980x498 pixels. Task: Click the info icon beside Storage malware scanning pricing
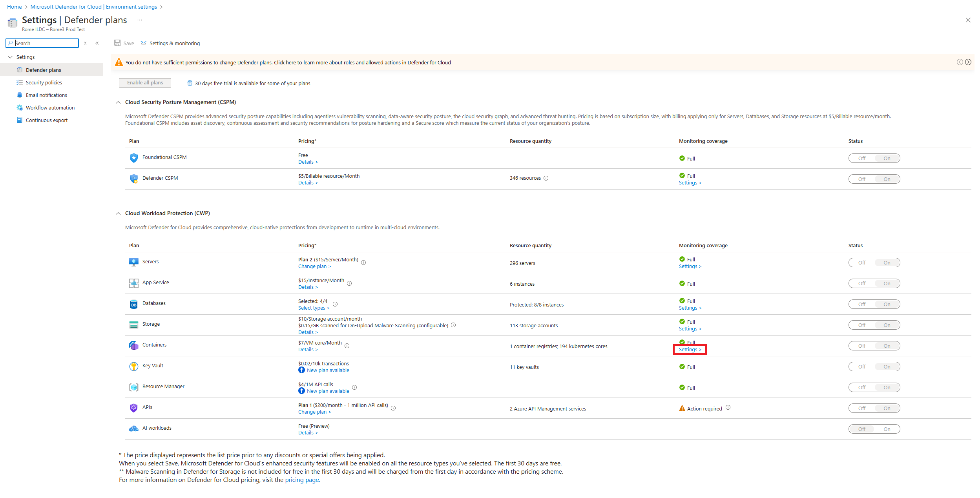[453, 325]
